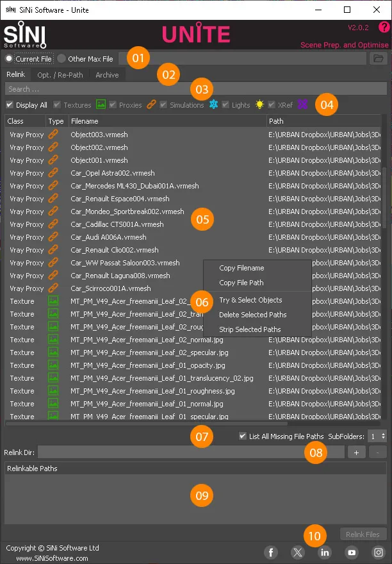
Task: Switch to the Archive tab
Action: [x=107, y=75]
